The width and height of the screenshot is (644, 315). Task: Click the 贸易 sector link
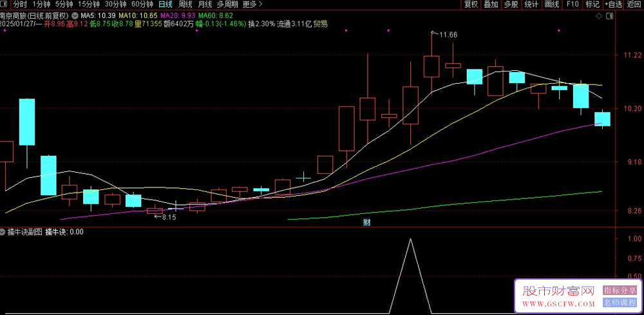[321, 24]
